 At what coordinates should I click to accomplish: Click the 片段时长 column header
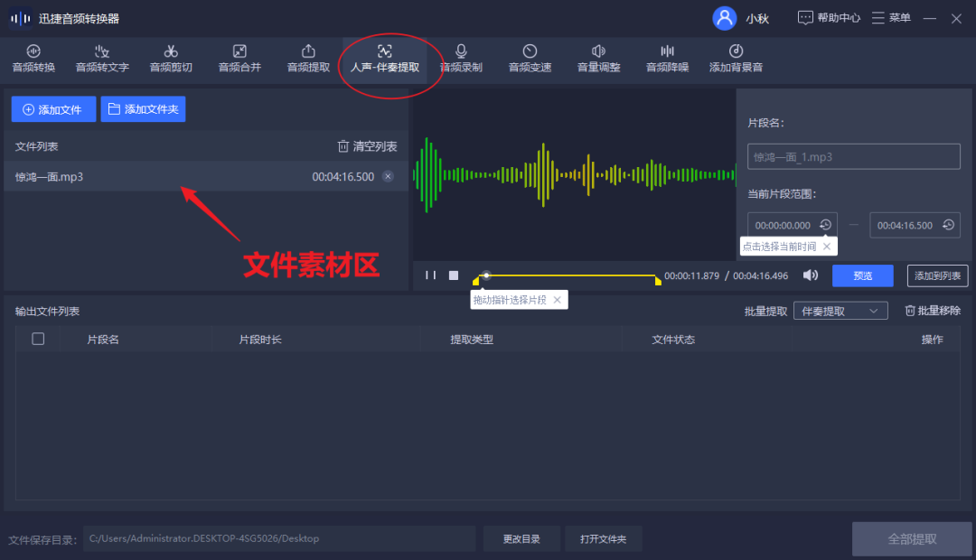click(x=260, y=340)
